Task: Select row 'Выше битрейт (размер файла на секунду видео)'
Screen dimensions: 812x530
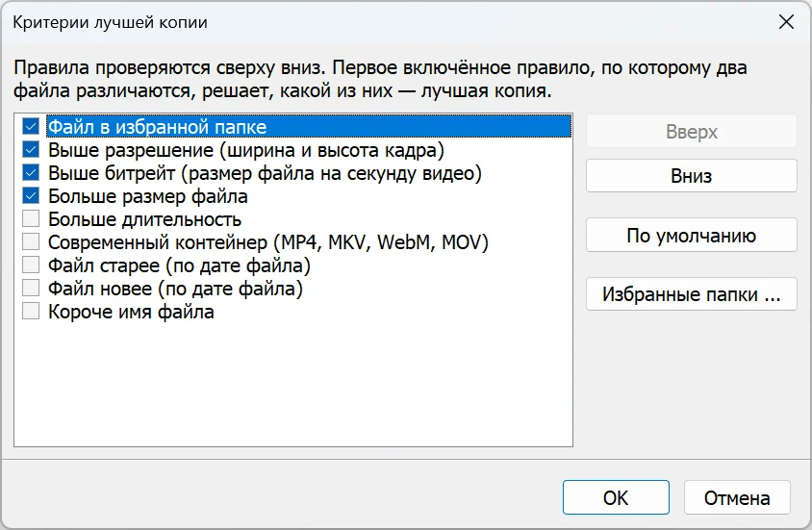Action: (x=265, y=173)
